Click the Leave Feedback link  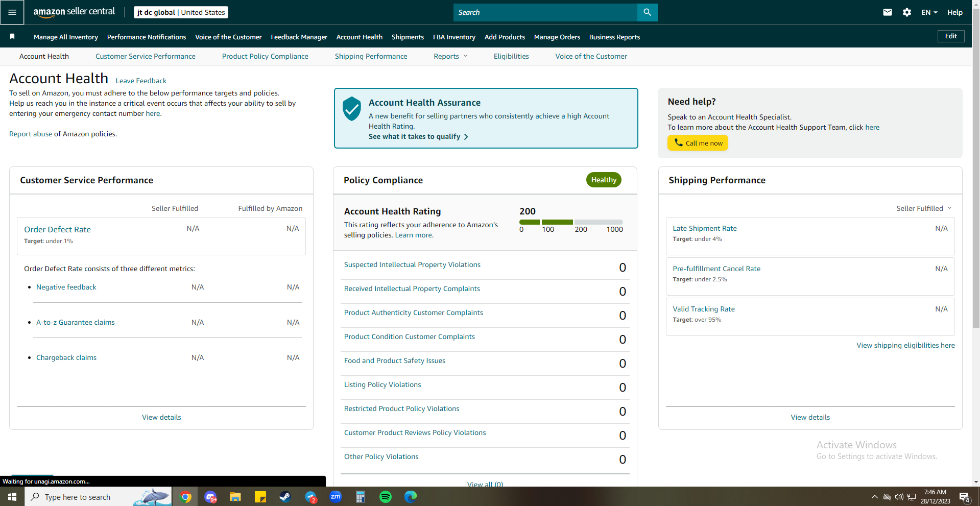pos(141,81)
